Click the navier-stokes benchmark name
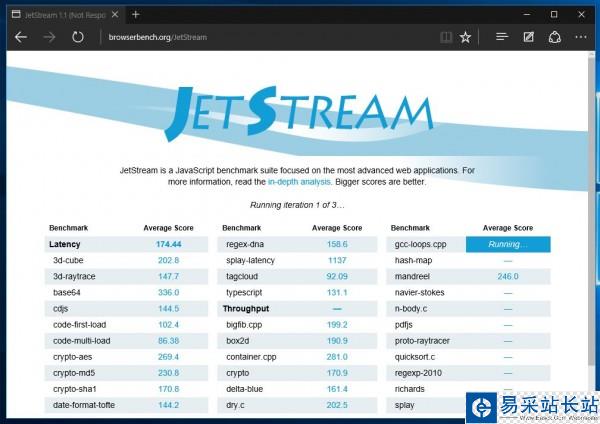Image resolution: width=600 pixels, height=424 pixels. tap(419, 292)
